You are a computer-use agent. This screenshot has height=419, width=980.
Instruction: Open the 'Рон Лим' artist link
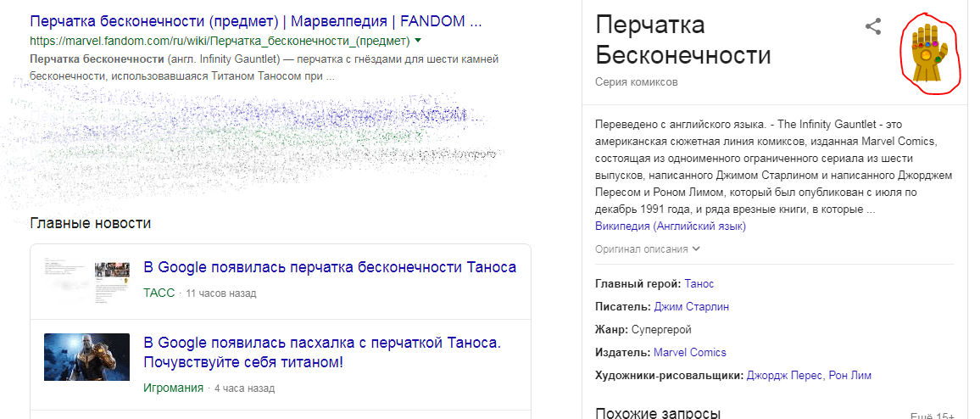tap(850, 375)
